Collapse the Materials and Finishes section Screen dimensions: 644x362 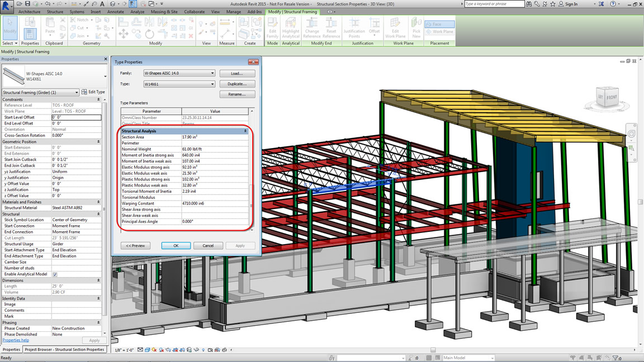click(98, 202)
